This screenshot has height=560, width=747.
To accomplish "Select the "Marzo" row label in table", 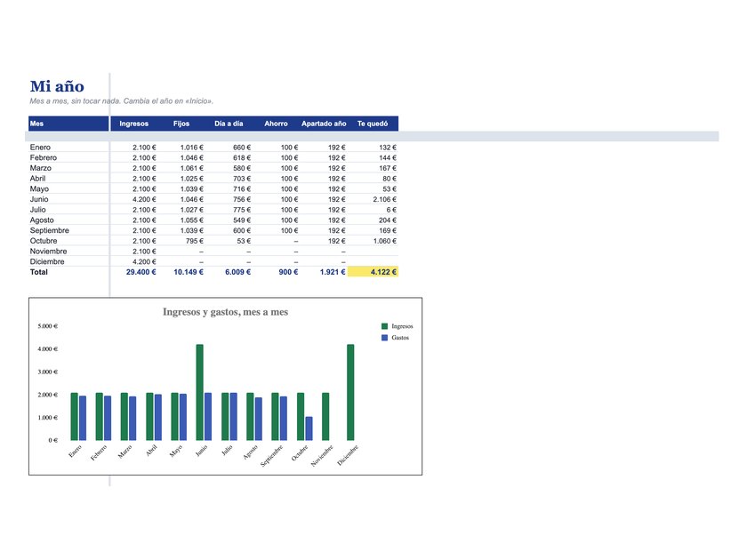I will [41, 168].
